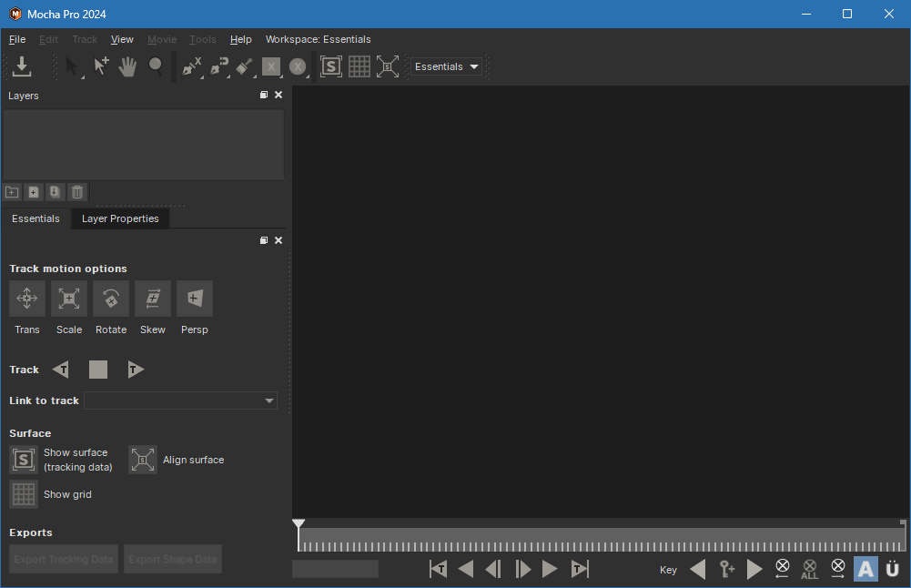This screenshot has width=911, height=588.
Task: Toggle Scale track motion option
Action: [69, 299]
